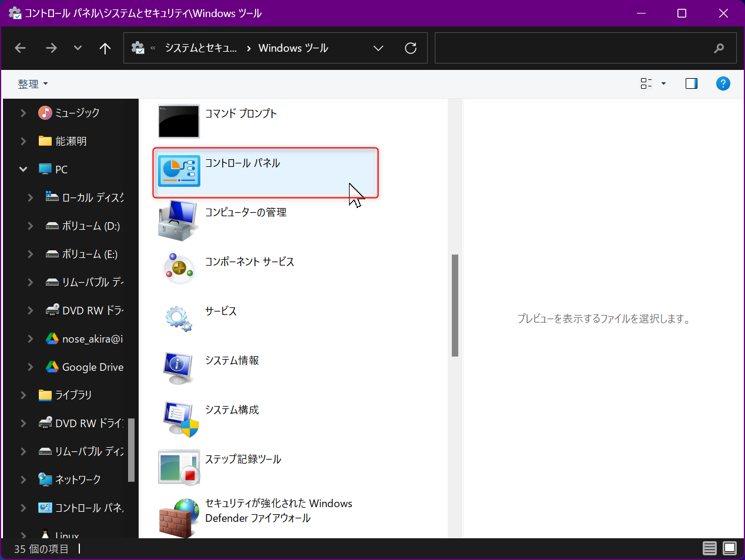Image resolution: width=745 pixels, height=560 pixels.
Task: Select the ボリューム (D:) drive icon
Action: [52, 226]
